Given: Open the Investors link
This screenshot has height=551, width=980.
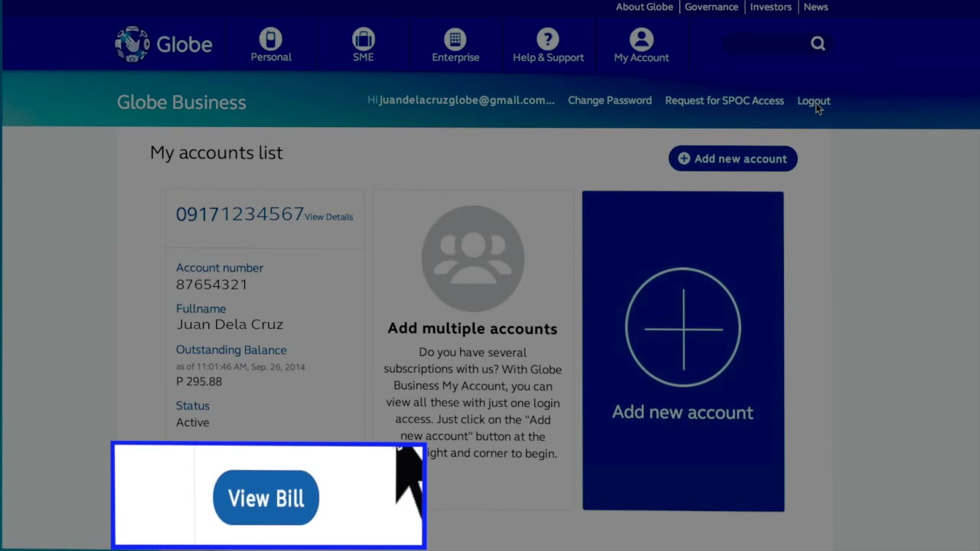Looking at the screenshot, I should pos(770,7).
